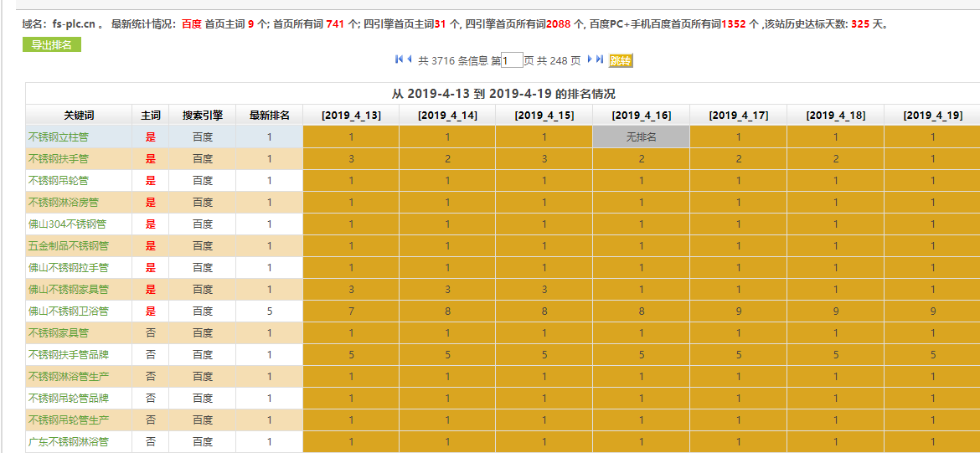This screenshot has height=453, width=980.
Task: Click the [2019_4_13] date column header
Action: tap(351, 116)
